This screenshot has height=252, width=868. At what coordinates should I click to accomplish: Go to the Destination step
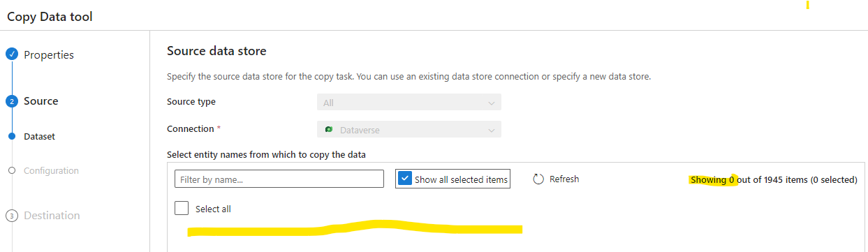52,216
